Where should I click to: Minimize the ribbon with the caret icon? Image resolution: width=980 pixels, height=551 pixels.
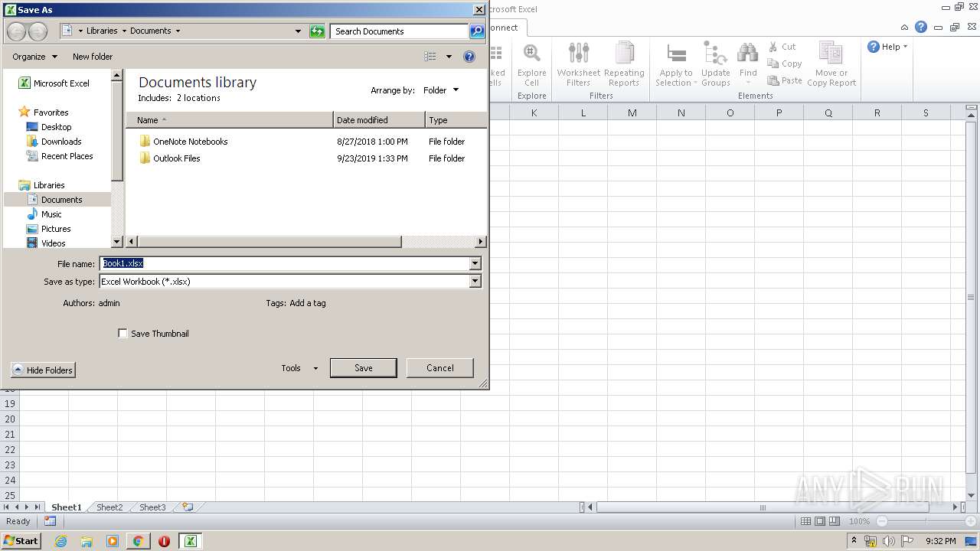coord(904,27)
